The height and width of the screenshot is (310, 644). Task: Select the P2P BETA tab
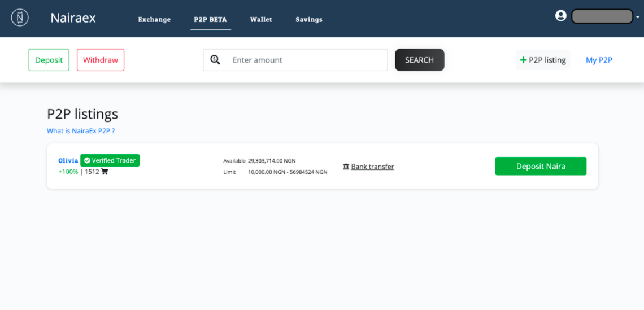pos(210,19)
